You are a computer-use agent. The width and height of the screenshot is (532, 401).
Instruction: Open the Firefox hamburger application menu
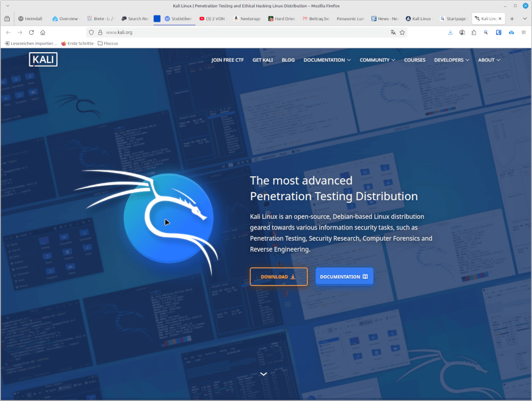point(523,32)
